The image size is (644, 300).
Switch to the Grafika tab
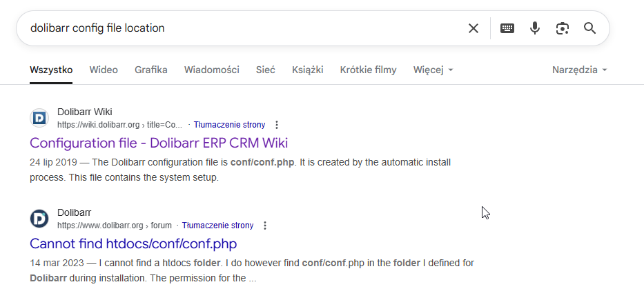150,70
